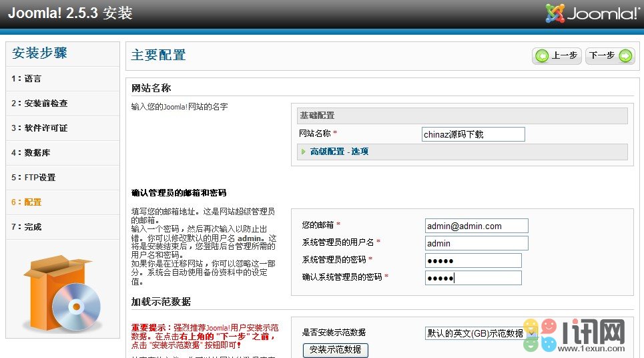The image size is (644, 358).
Task: Open step 5: FTP设置
Action: 33,178
